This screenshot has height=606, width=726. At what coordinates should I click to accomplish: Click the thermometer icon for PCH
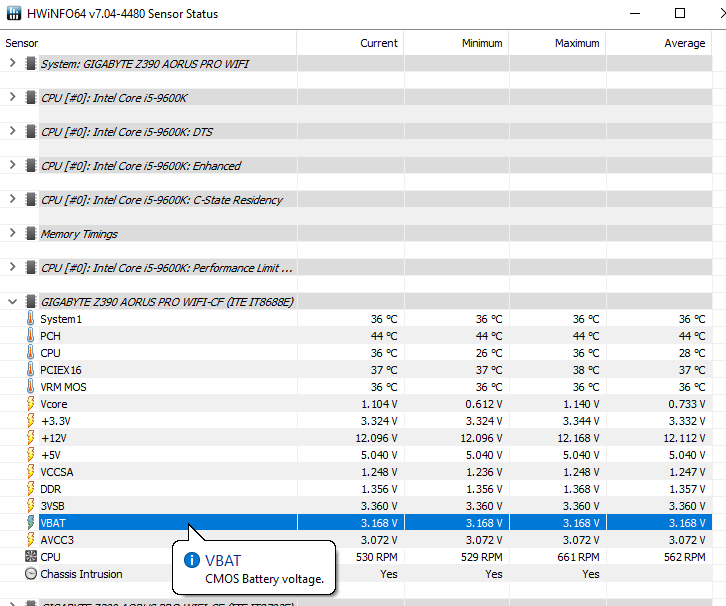click(31, 336)
